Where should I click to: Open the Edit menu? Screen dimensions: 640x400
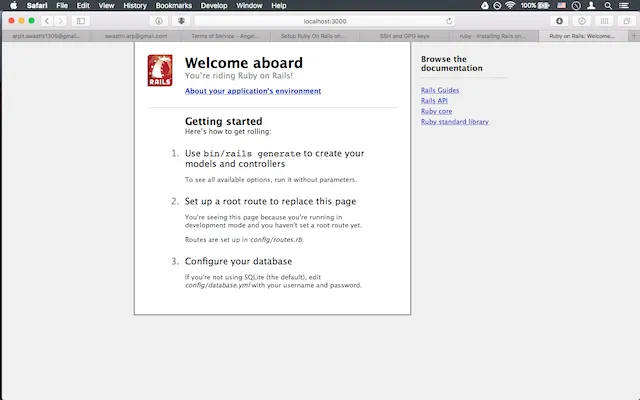click(x=83, y=5)
